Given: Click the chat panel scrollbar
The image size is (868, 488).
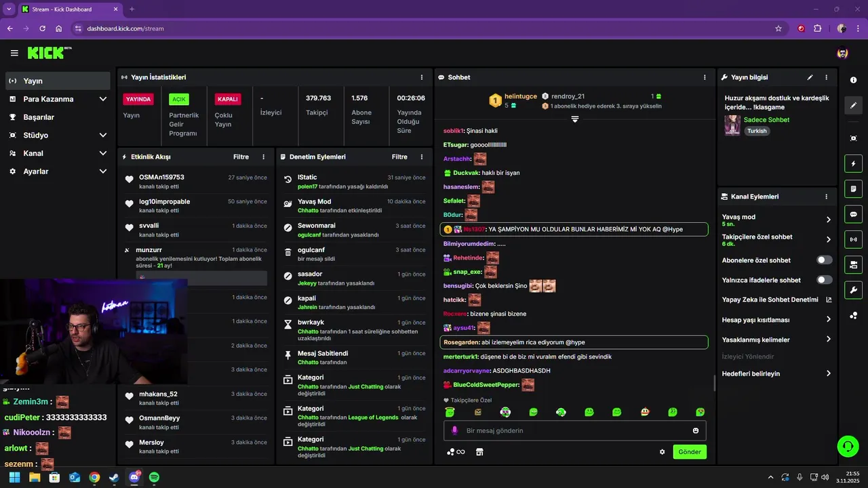Looking at the screenshot, I should click(x=713, y=383).
